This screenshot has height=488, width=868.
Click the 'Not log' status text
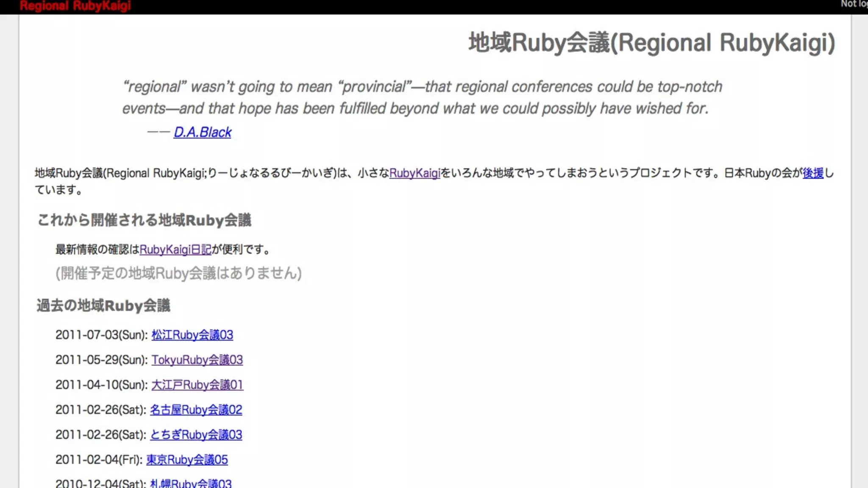click(854, 4)
